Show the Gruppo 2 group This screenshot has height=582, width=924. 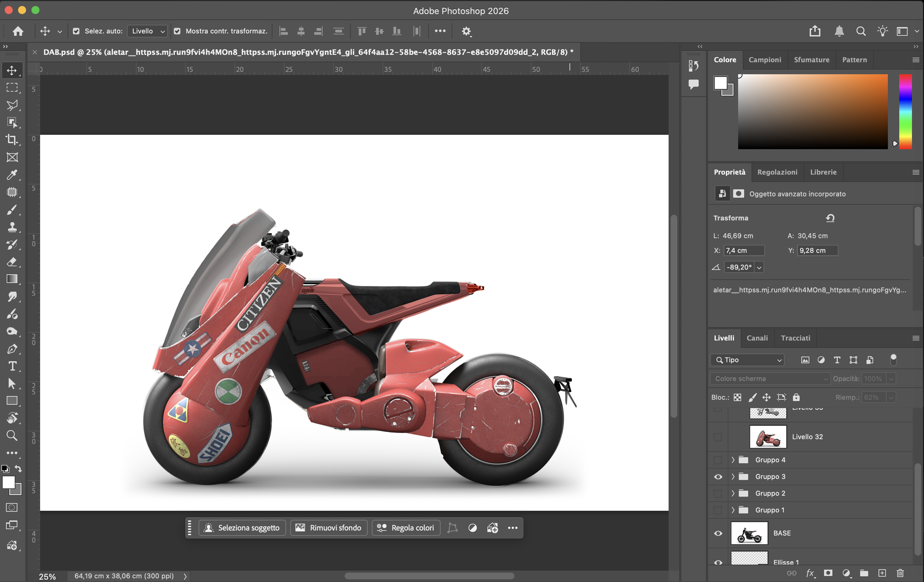718,493
